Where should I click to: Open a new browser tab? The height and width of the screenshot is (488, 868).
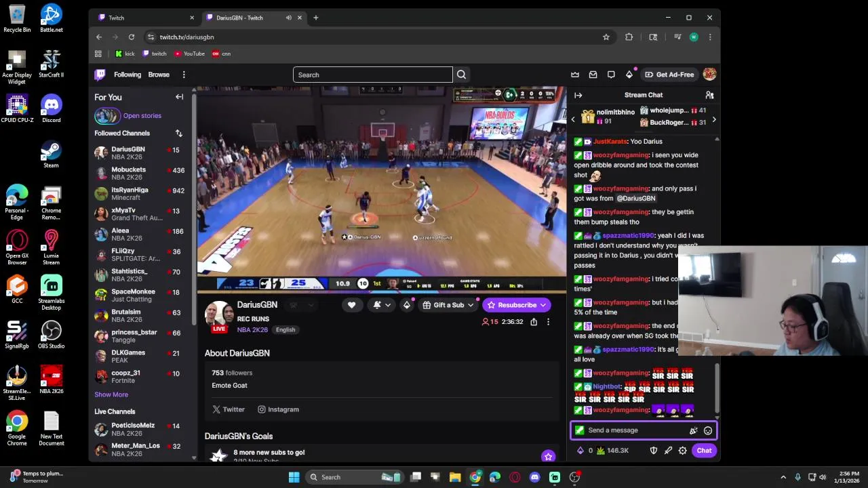[x=316, y=18]
